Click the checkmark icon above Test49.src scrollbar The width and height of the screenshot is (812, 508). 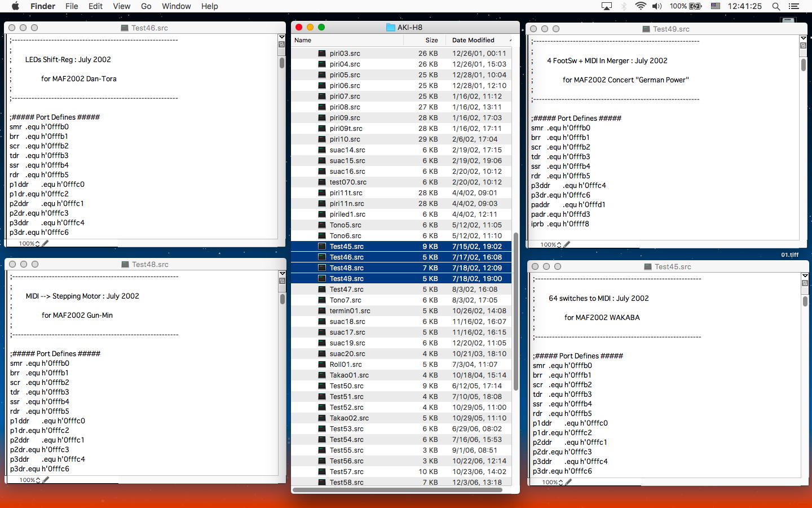[x=804, y=46]
